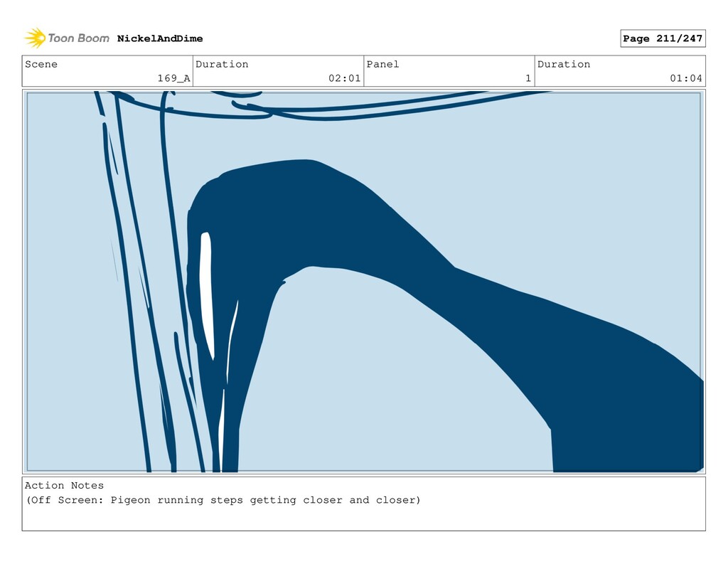Click the Off Screen pigeon steps note text
Image resolution: width=728 pixels, height=564 pixels.
223,501
